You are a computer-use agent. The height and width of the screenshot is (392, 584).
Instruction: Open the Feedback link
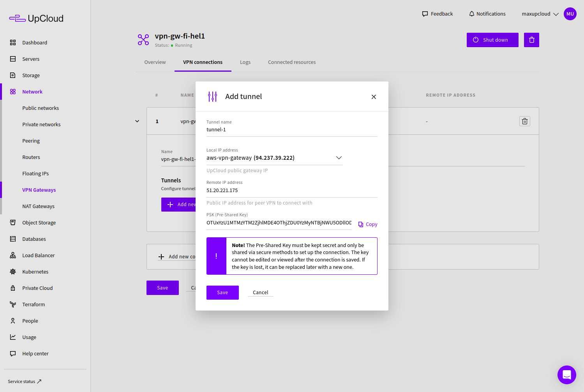[438, 14]
